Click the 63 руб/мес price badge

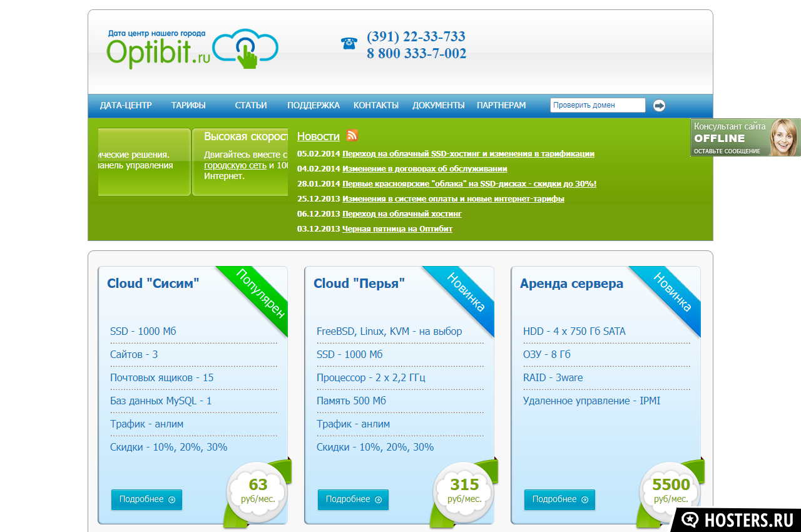tap(257, 491)
